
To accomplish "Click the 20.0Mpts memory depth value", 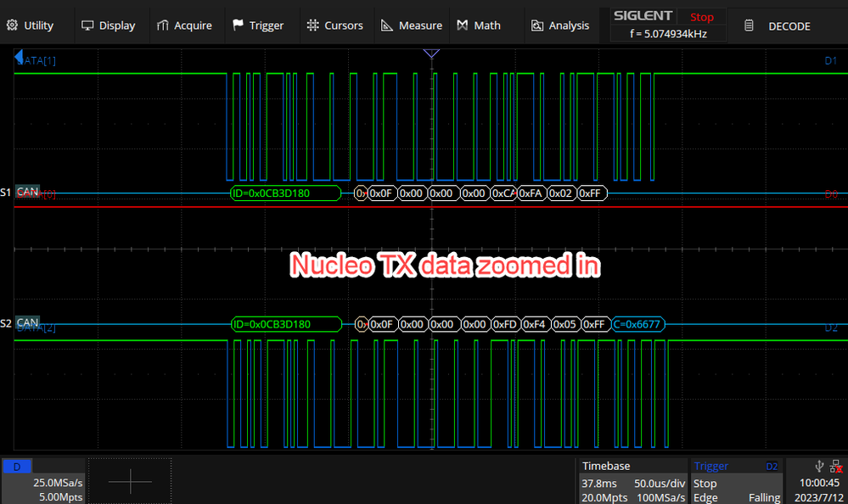I will (x=604, y=497).
